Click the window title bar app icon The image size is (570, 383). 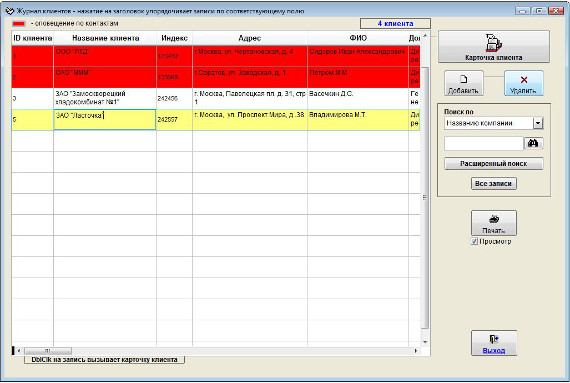10,11
